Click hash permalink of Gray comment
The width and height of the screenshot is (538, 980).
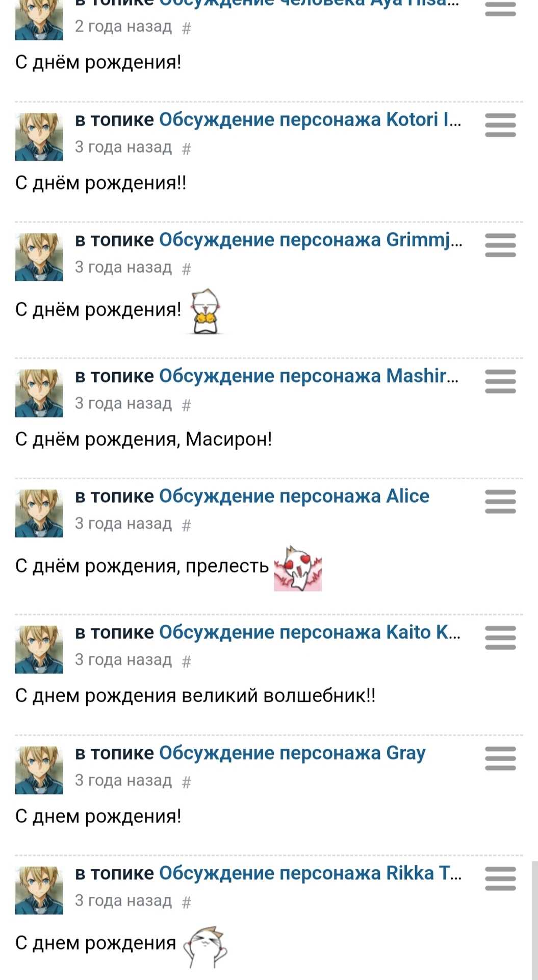[x=187, y=781]
